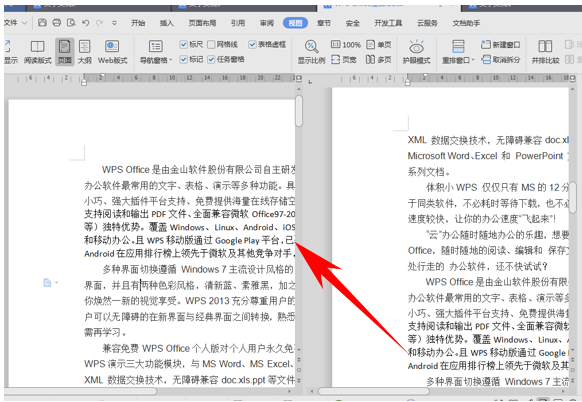Open the quick access customize dropdown
This screenshot has width=582, height=402.
(114, 23)
